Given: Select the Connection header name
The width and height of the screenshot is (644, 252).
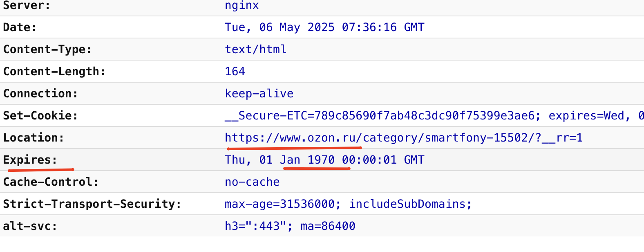Looking at the screenshot, I should point(40,94).
